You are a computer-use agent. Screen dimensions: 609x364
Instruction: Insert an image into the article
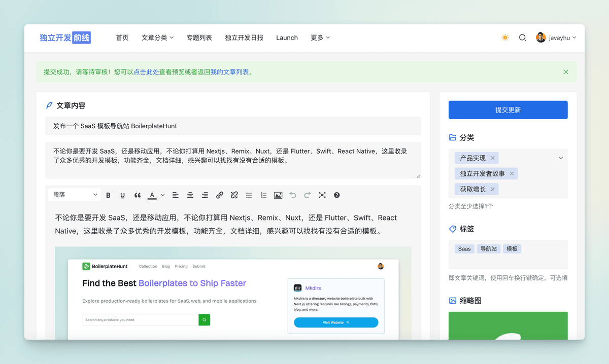click(278, 195)
